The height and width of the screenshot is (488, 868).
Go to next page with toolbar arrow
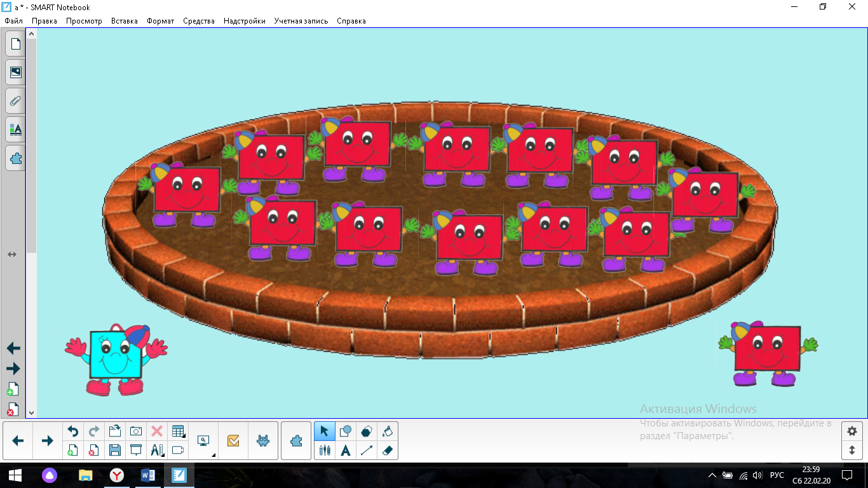(47, 441)
